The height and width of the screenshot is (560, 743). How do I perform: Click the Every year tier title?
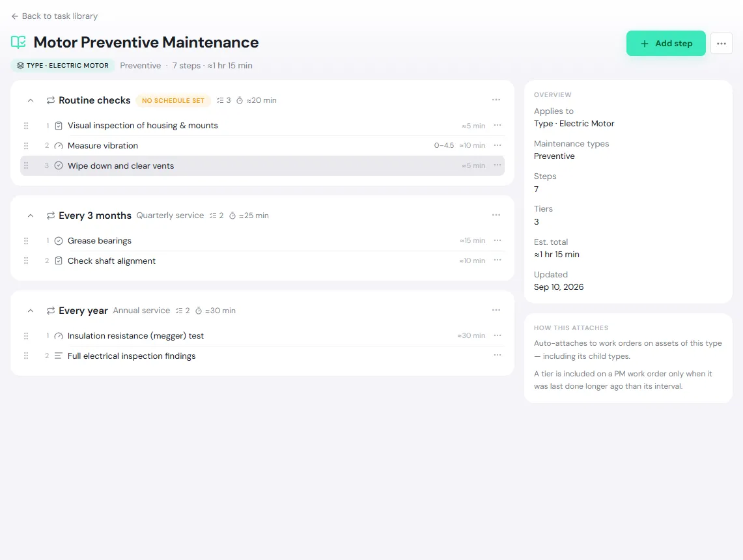point(83,311)
